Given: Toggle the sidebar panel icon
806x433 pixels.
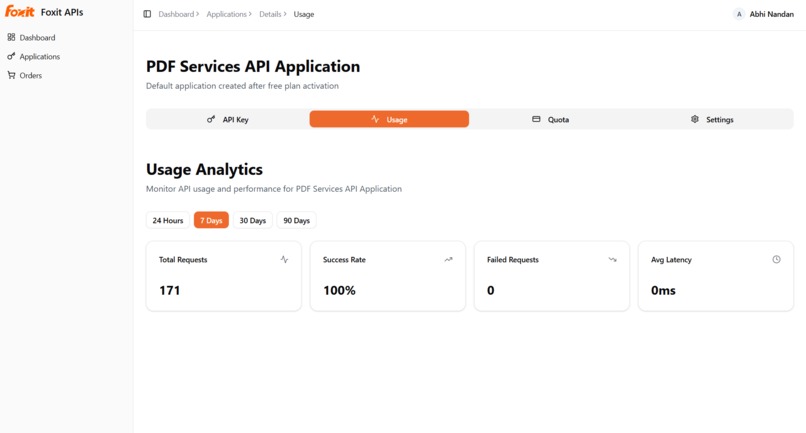Looking at the screenshot, I should click(147, 14).
